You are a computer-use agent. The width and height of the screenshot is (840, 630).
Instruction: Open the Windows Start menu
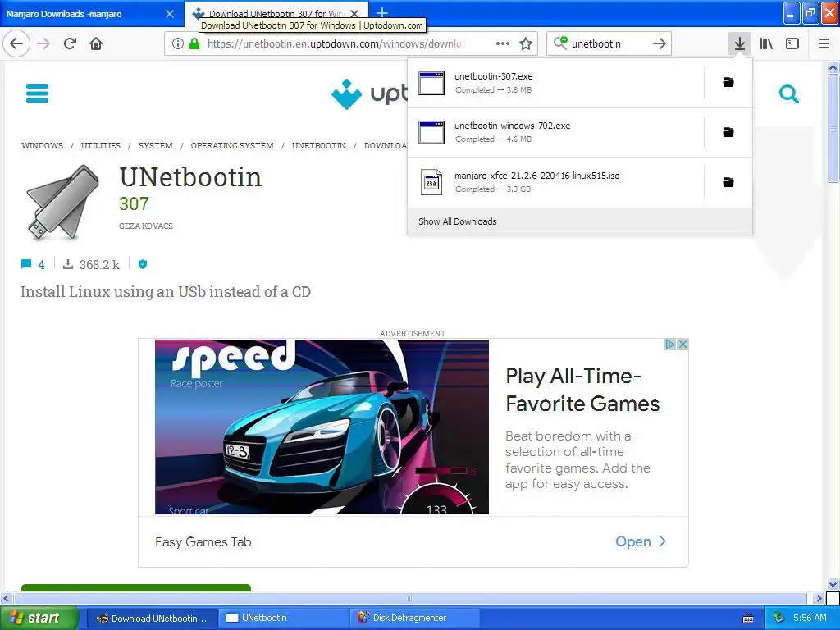click(39, 618)
